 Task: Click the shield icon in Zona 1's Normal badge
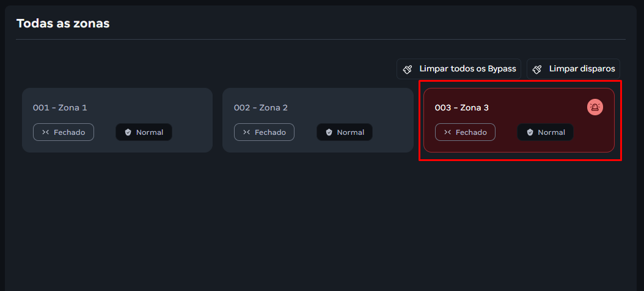tap(128, 132)
